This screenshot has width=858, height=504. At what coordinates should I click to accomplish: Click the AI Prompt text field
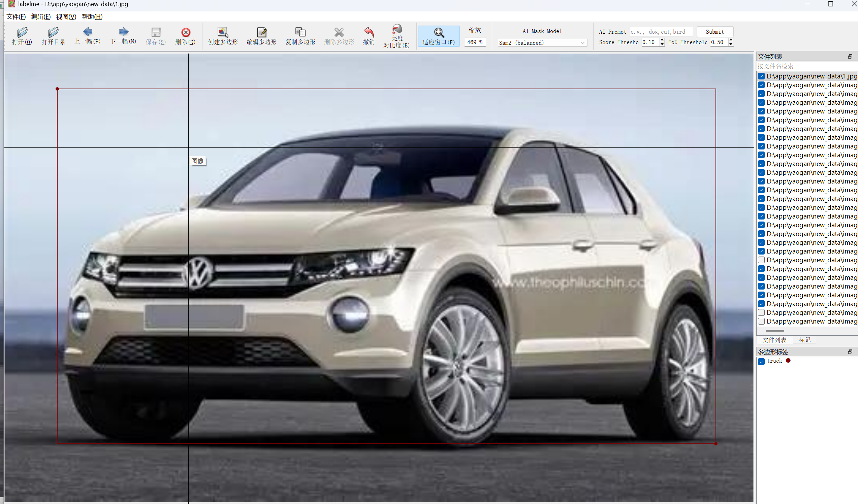[x=661, y=32]
